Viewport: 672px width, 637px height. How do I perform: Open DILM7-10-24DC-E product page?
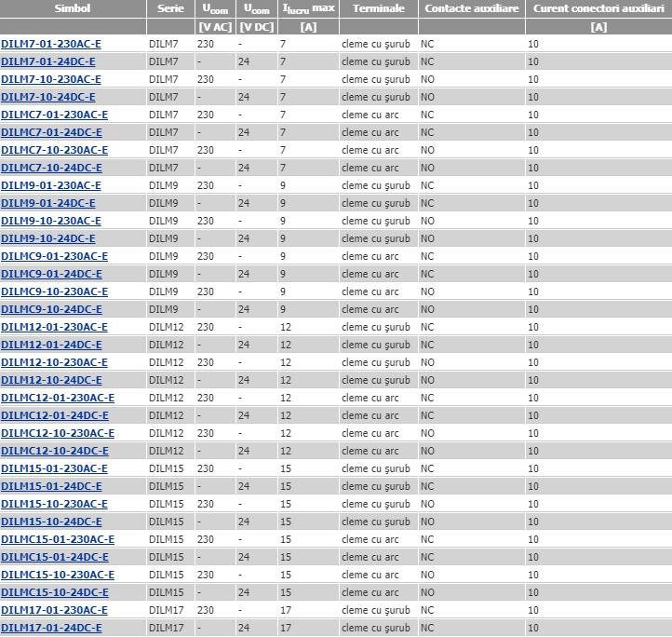[48, 98]
